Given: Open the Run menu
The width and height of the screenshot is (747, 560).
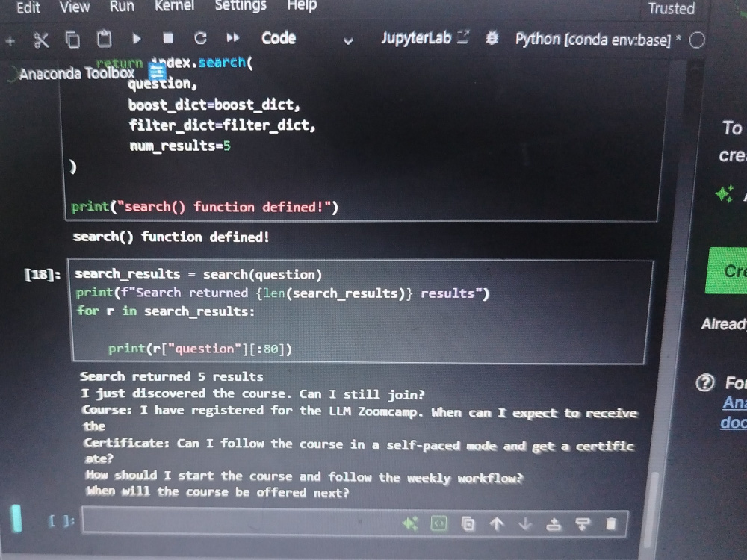Looking at the screenshot, I should pyautogui.click(x=122, y=6).
